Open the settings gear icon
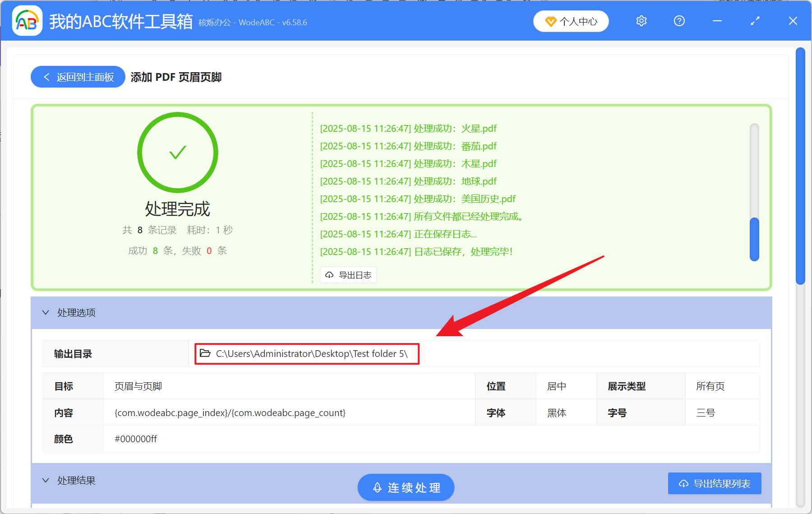812x514 pixels. tap(641, 21)
